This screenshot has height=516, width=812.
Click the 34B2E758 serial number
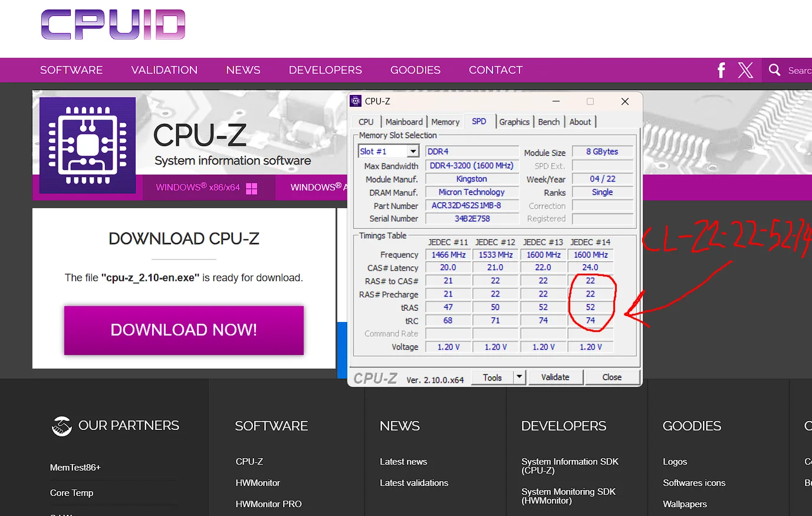[x=472, y=219]
